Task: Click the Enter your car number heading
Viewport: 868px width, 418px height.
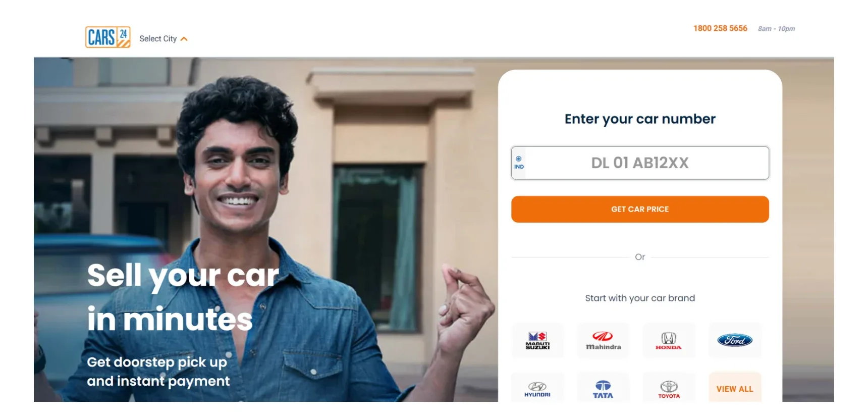Action: tap(640, 119)
